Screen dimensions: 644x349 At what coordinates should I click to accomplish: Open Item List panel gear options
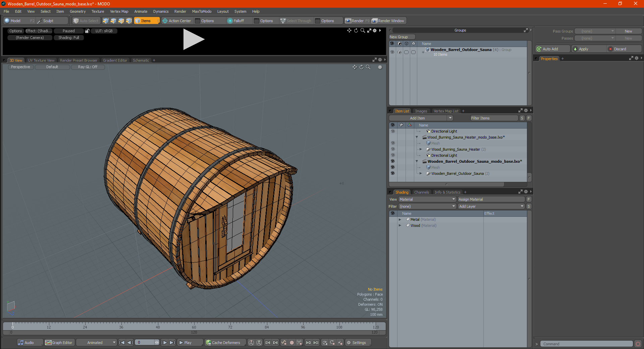pyautogui.click(x=526, y=111)
